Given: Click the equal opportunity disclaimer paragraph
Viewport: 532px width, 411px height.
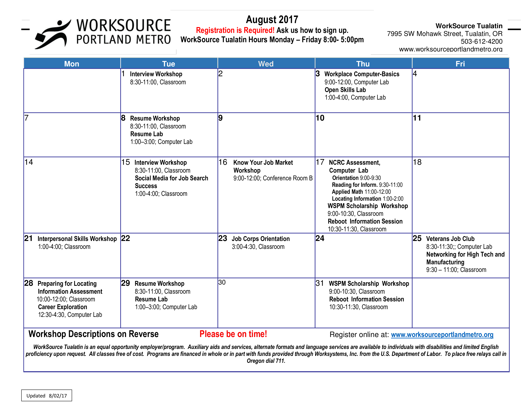Looking at the screenshot, I should (266, 354).
